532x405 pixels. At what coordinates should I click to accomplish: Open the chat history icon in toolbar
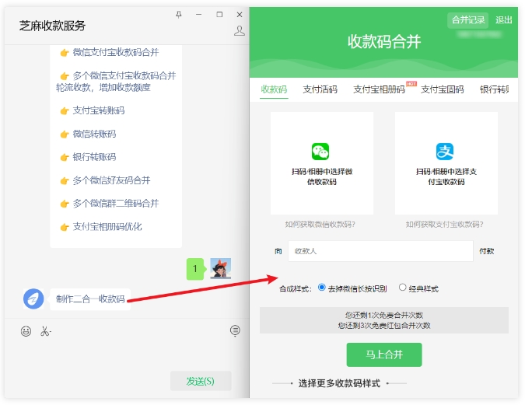[235, 330]
